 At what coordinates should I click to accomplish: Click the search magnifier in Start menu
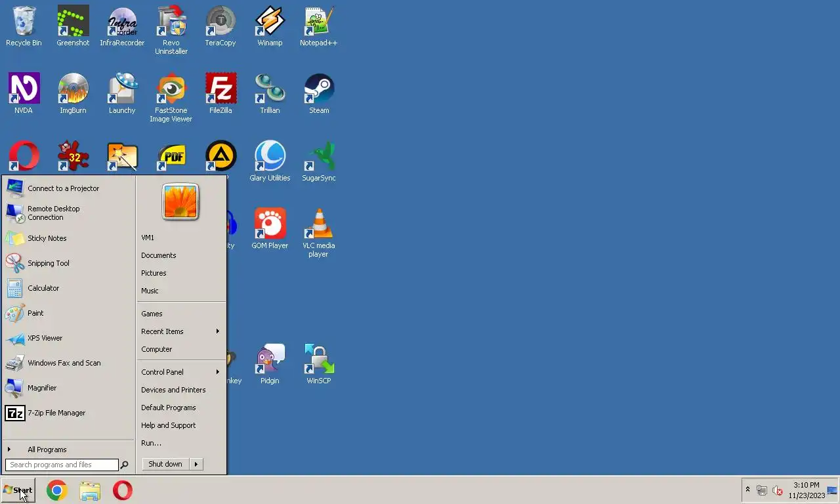pyautogui.click(x=124, y=465)
